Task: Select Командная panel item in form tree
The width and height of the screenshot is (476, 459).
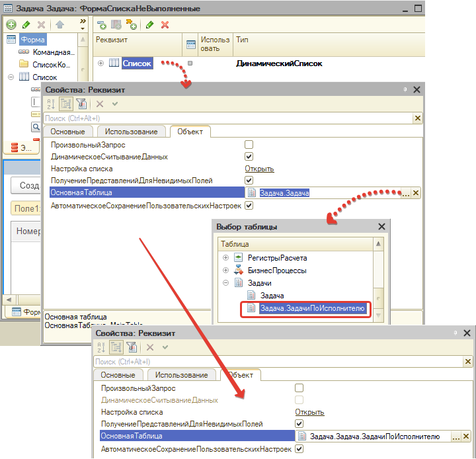Action: point(54,52)
